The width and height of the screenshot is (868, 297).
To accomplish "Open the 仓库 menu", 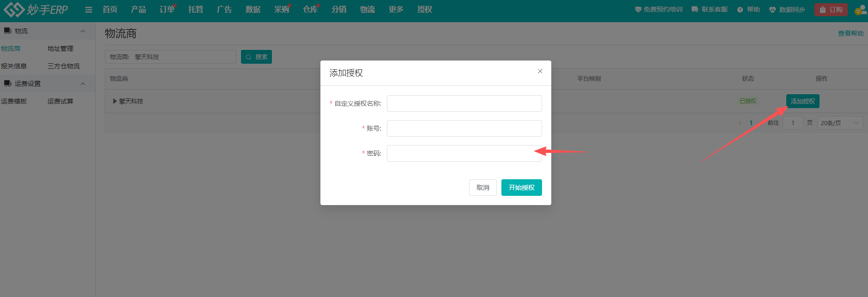I will point(310,9).
